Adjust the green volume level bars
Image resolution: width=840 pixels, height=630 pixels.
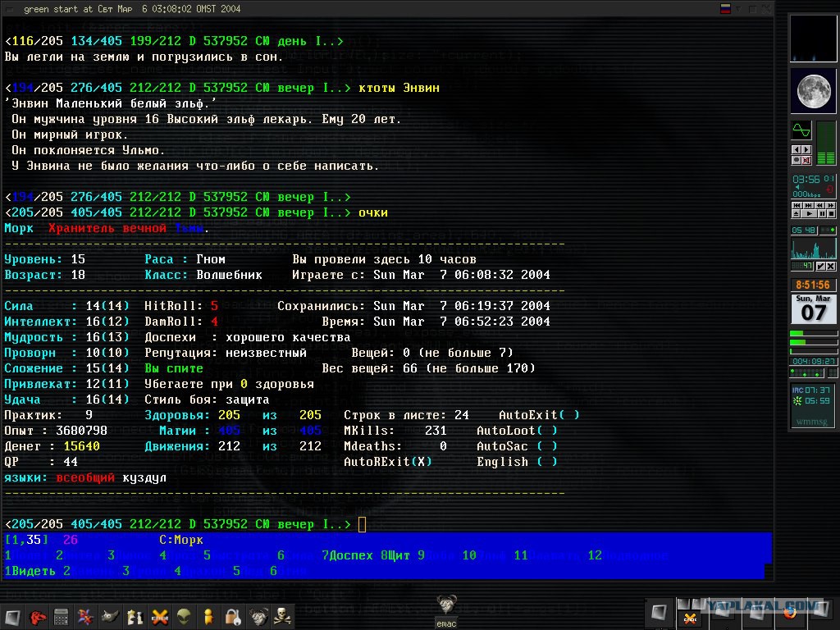coord(826,143)
